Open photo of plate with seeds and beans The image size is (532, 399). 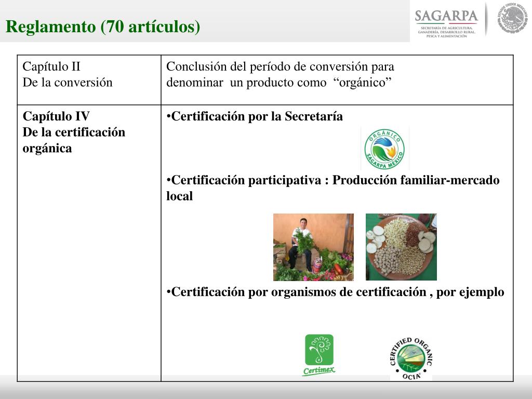pos(401,247)
